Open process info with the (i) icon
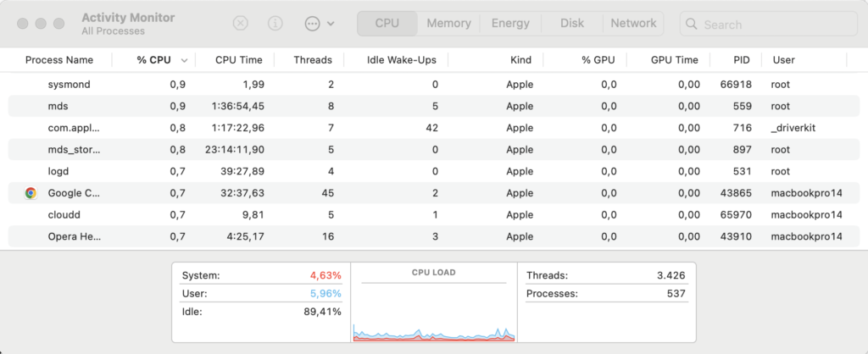 point(275,23)
